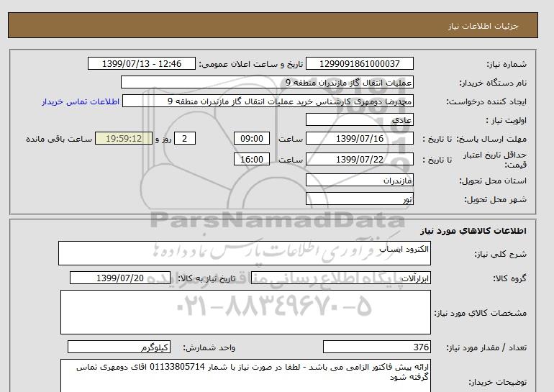Viewport: 554px width, 392px height.
Task: Click the label گروه کالا
Action: coord(509,278)
